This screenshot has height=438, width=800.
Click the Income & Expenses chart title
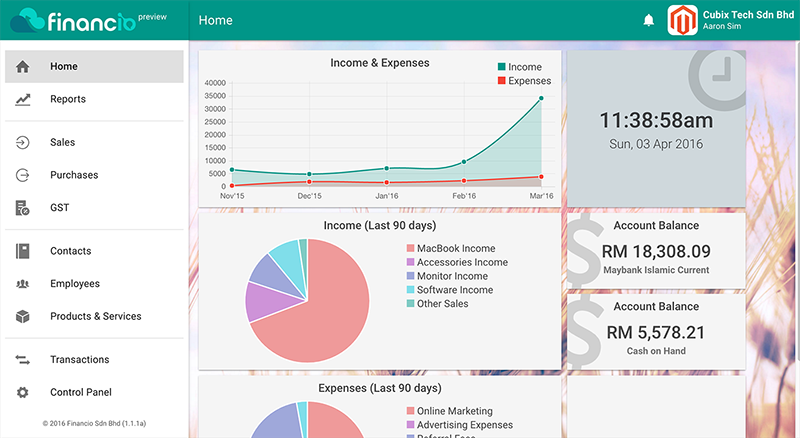click(380, 63)
